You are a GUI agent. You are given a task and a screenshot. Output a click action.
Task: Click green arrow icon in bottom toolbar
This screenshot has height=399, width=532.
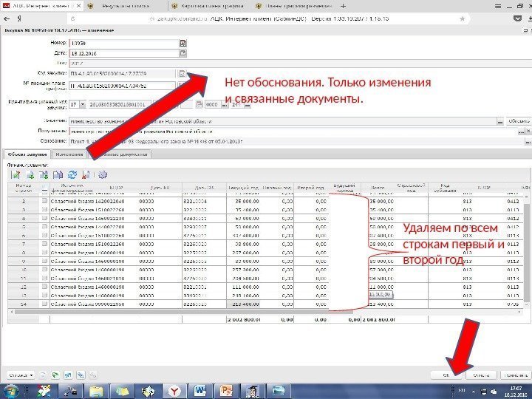pos(55,375)
